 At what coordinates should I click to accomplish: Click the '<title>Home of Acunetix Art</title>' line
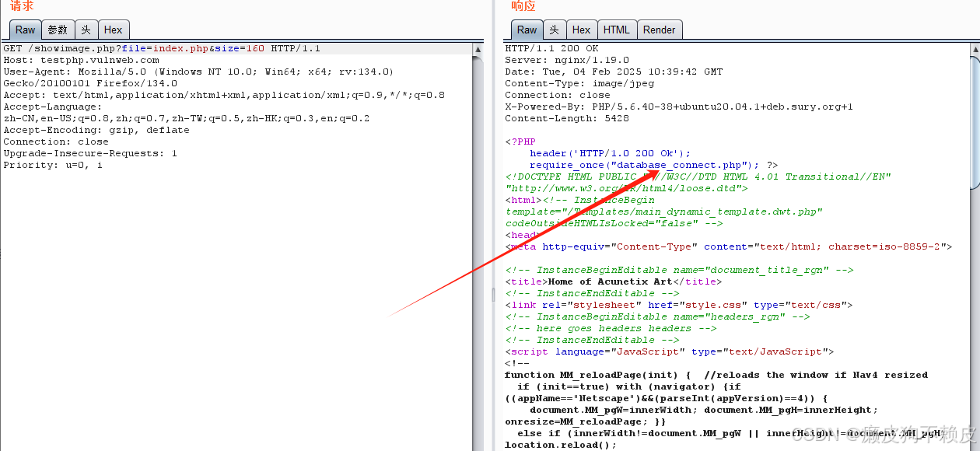point(613,281)
